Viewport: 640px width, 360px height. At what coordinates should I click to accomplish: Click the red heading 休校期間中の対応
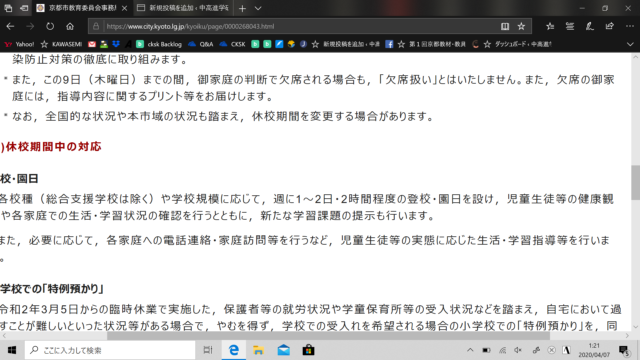[x=53, y=147]
